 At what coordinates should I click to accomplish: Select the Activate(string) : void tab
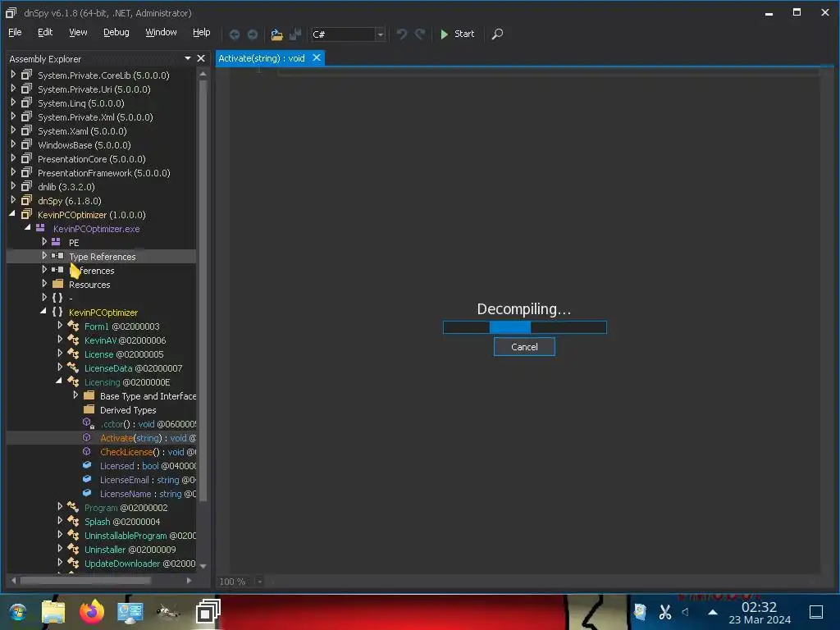tap(262, 58)
